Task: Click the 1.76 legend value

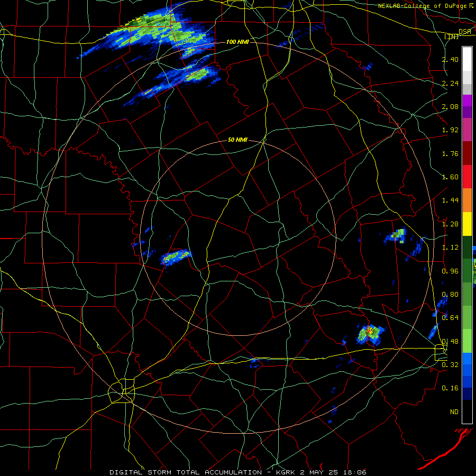Action: [x=450, y=153]
